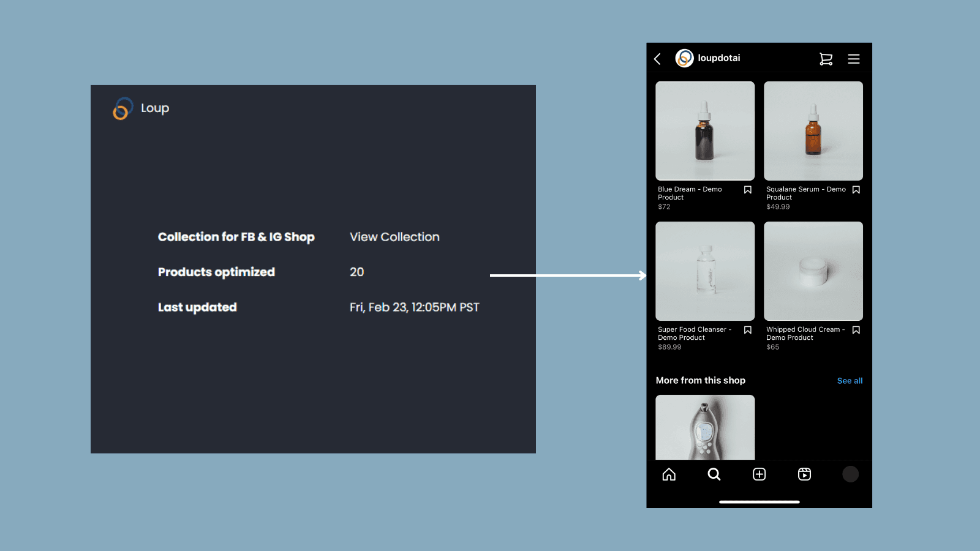The image size is (980, 551).
Task: Click the View Collection link
Action: click(x=394, y=238)
